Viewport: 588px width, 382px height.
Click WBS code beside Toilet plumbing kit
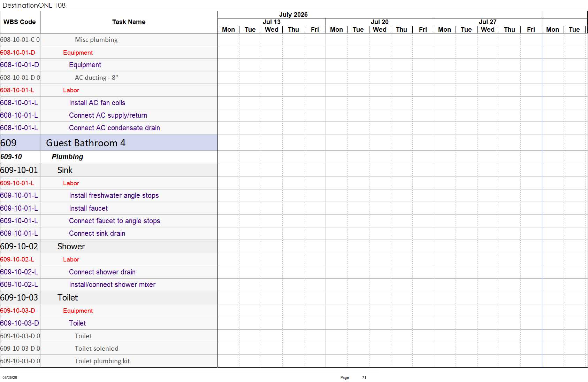pos(20,361)
